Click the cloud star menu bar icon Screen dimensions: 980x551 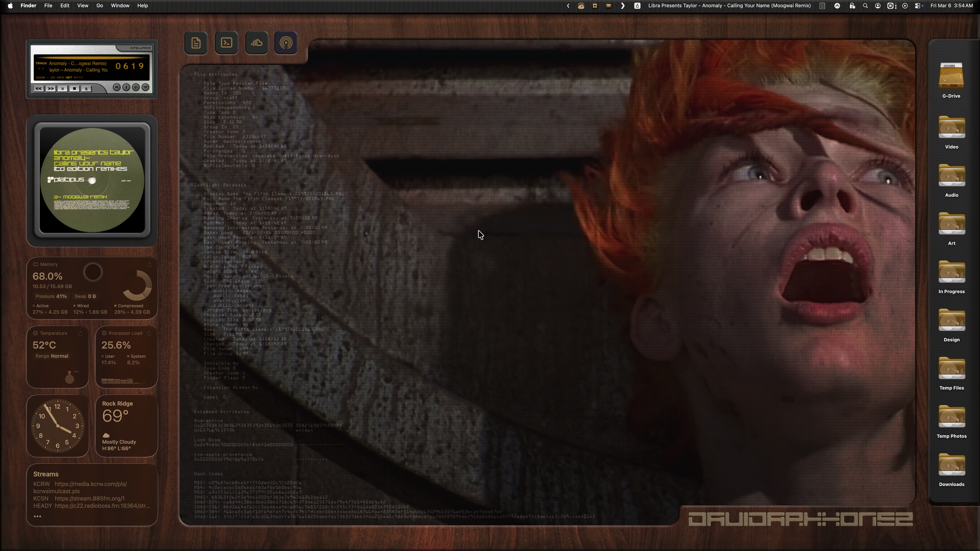581,6
